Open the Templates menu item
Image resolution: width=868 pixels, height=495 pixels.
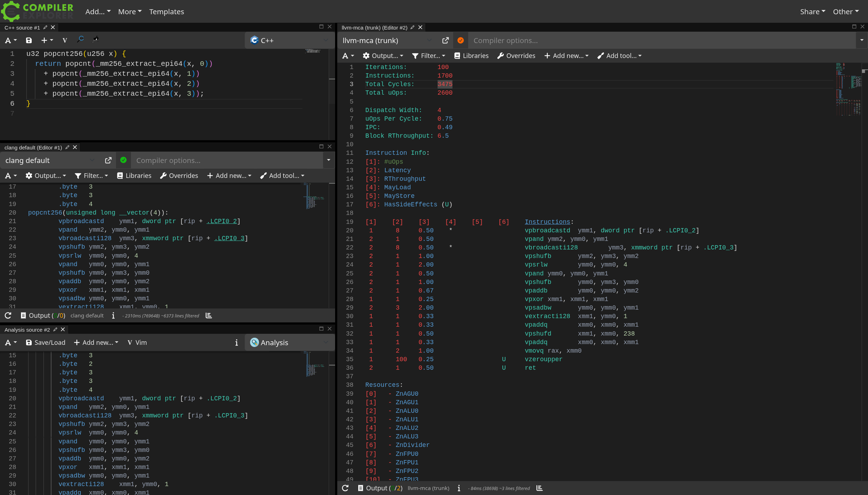[x=166, y=12]
